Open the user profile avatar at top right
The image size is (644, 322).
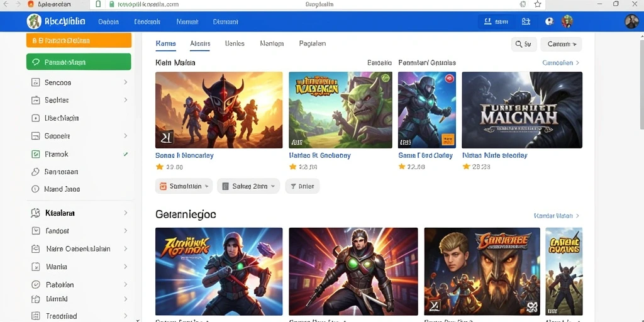(x=631, y=21)
